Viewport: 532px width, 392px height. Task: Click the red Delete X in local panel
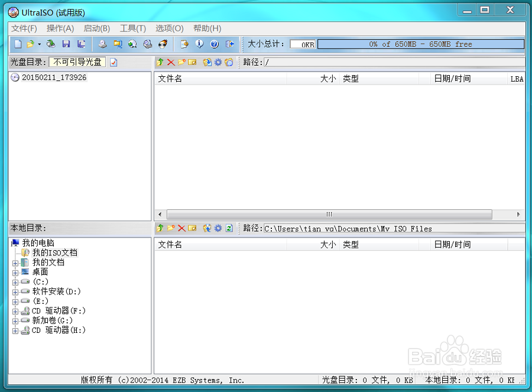[182, 228]
